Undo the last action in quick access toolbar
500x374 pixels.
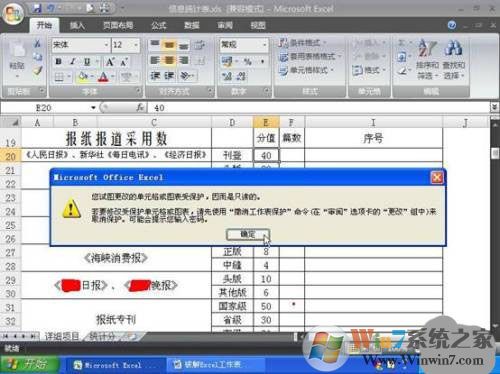pyautogui.click(x=50, y=8)
